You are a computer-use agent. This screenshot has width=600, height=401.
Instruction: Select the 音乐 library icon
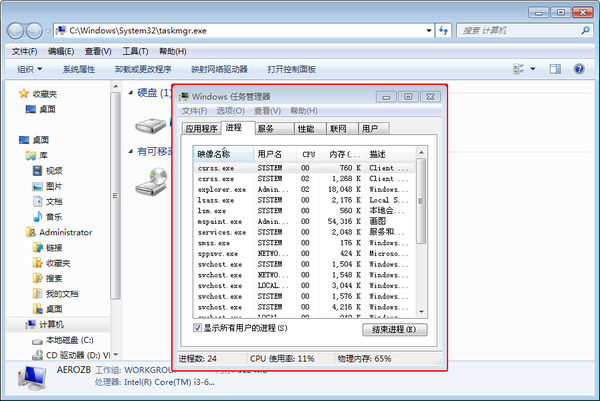37,217
